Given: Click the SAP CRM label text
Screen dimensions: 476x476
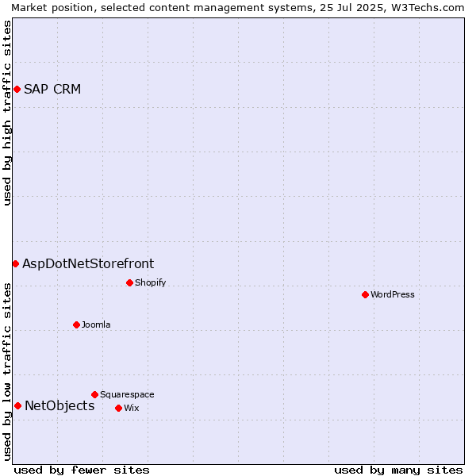Looking at the screenshot, I should point(52,89).
